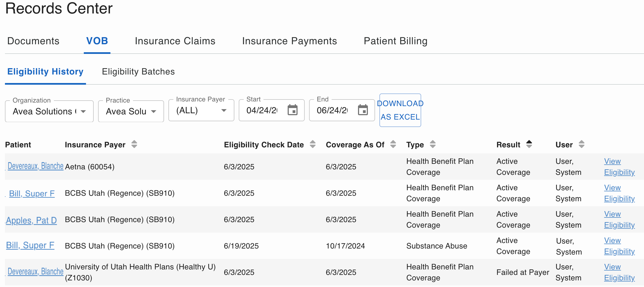The image size is (644, 287).
Task: Open the Start date calendar picker icon
Action: coord(292,110)
